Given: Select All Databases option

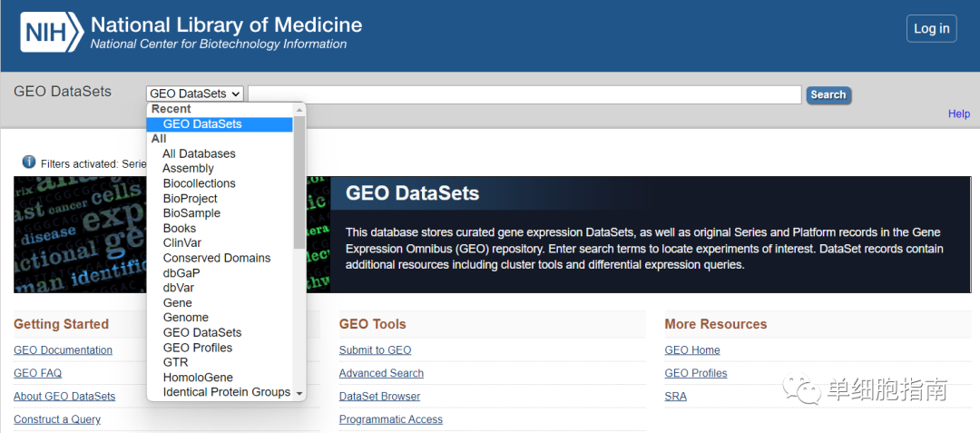Looking at the screenshot, I should pos(199,153).
